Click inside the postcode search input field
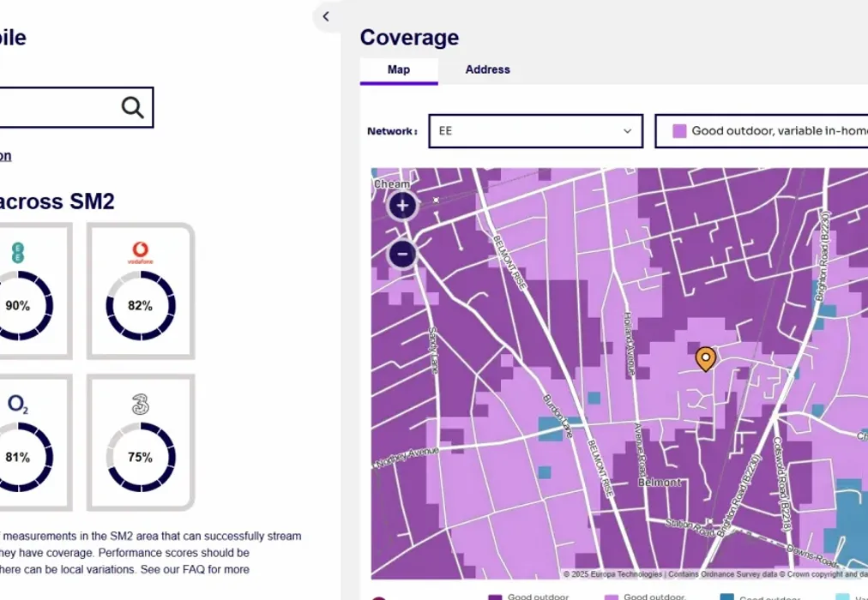The height and width of the screenshot is (600, 868). coord(60,107)
